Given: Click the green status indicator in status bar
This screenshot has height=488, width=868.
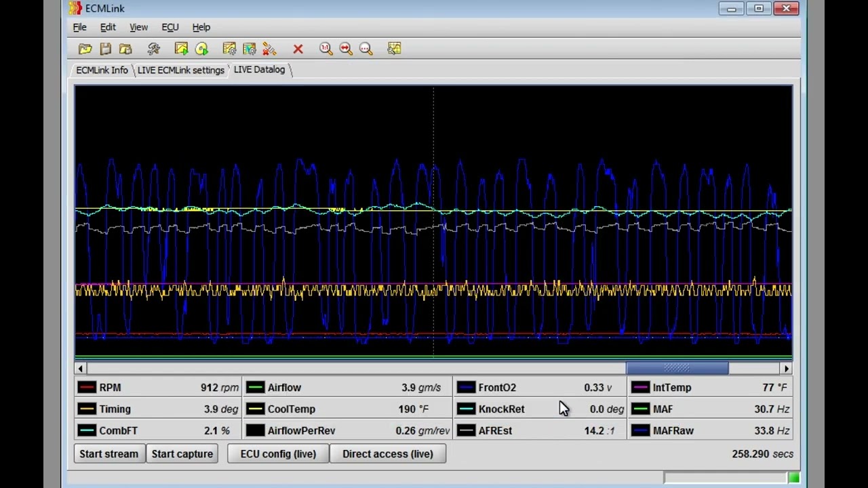Looking at the screenshot, I should click(x=793, y=479).
